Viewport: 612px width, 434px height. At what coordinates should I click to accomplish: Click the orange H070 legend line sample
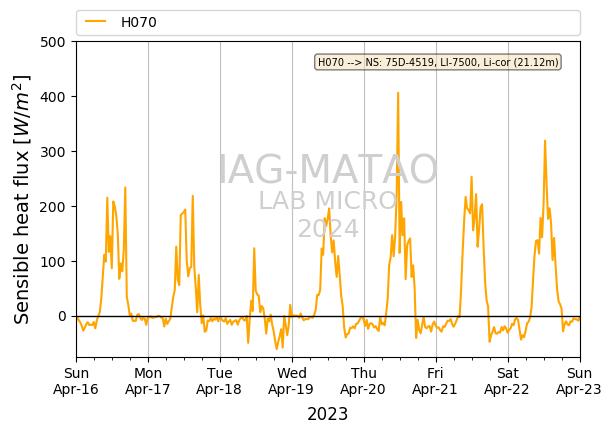point(96,21)
